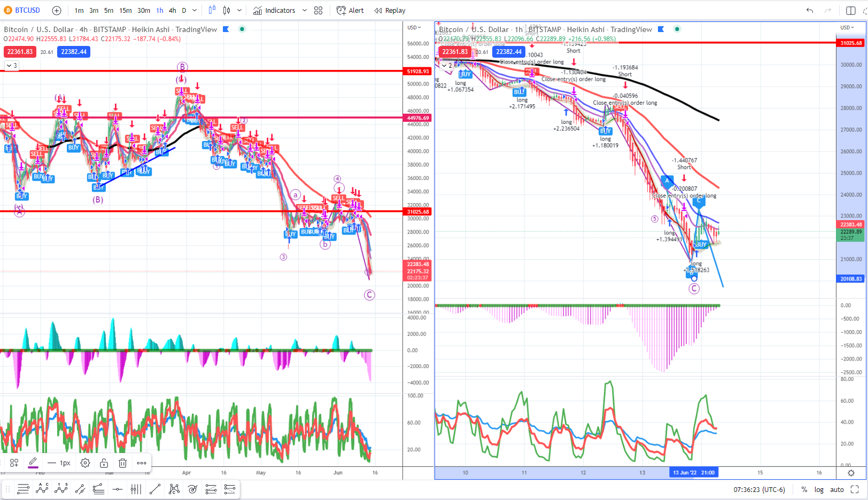Select the trend line tool
Viewport: 868px width, 500px height.
(x=155, y=489)
